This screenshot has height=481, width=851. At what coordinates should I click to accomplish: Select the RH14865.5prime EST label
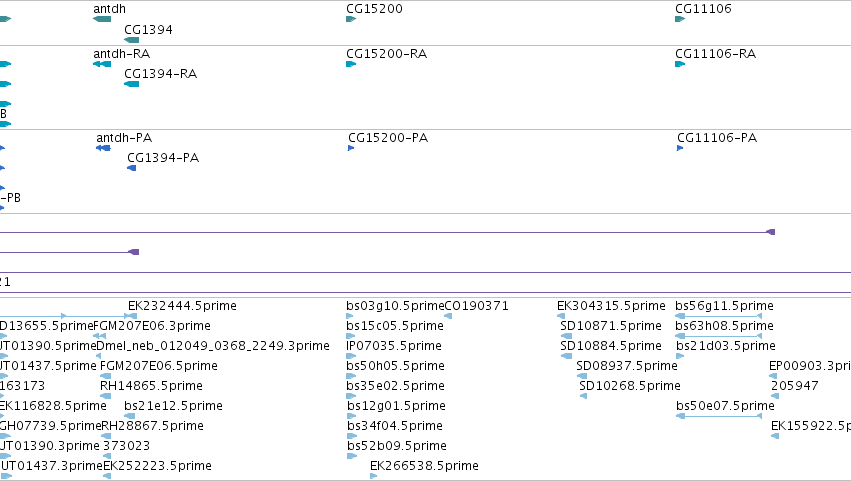pyautogui.click(x=151, y=386)
